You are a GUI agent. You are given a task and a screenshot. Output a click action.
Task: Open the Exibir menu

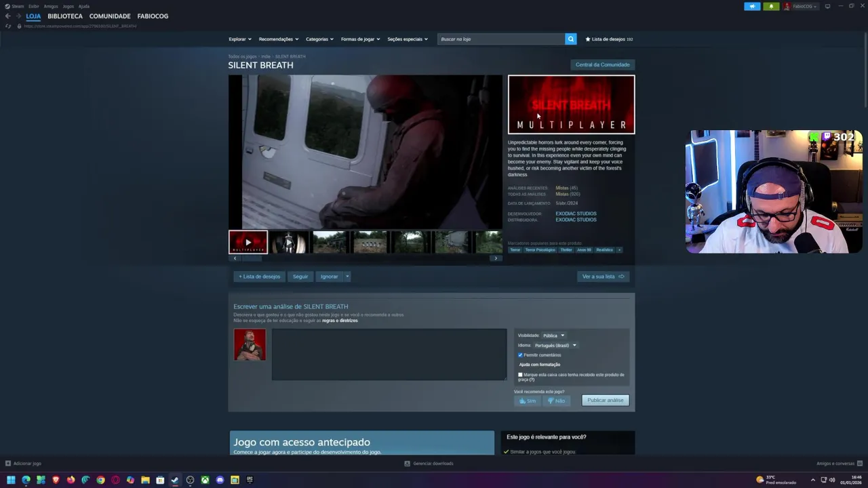pyautogui.click(x=34, y=6)
